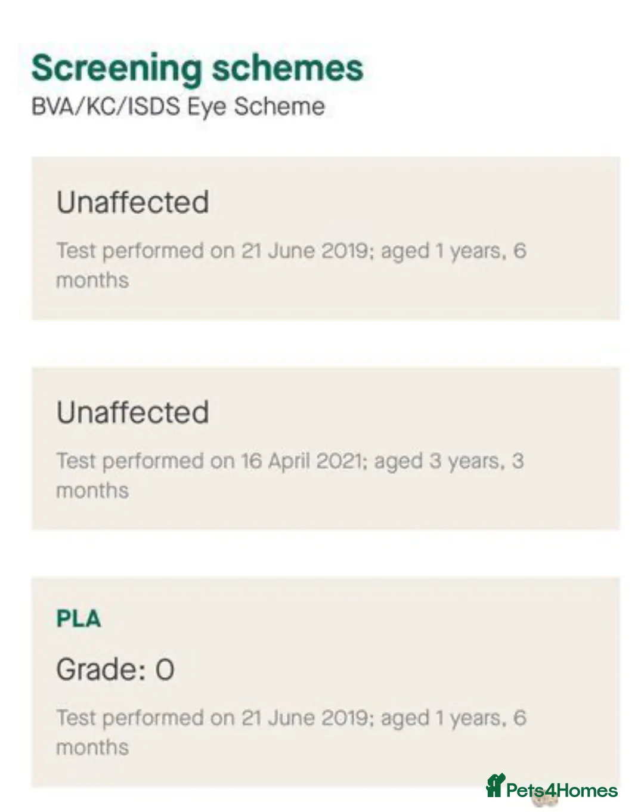Click "months" in the PLA card
The width and height of the screenshot is (644, 812).
click(x=92, y=747)
